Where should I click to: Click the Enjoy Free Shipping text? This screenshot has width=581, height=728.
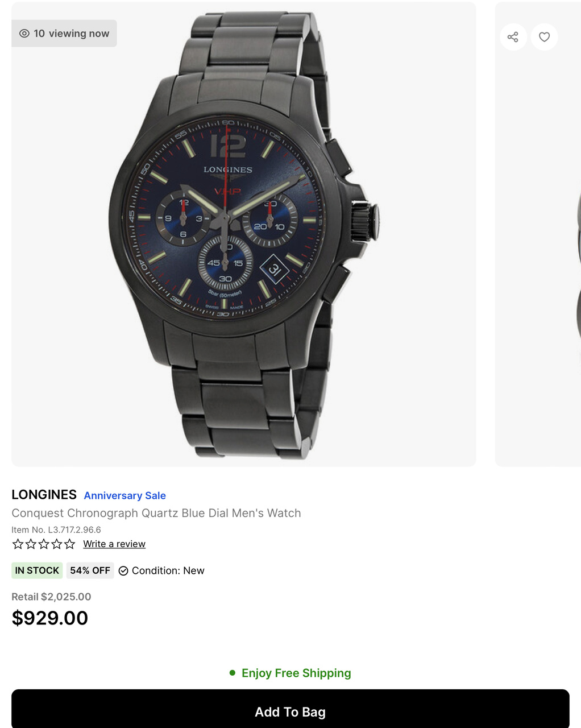[296, 673]
